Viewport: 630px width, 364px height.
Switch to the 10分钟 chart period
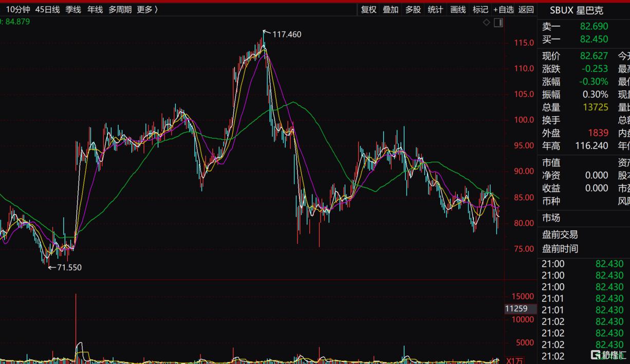(17, 9)
